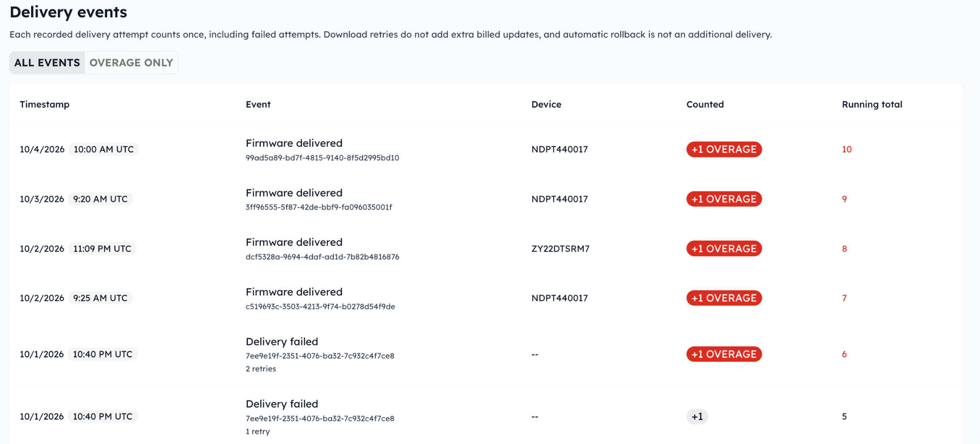Click the Timestamp column header
The width and height of the screenshot is (980, 444).
point(45,104)
